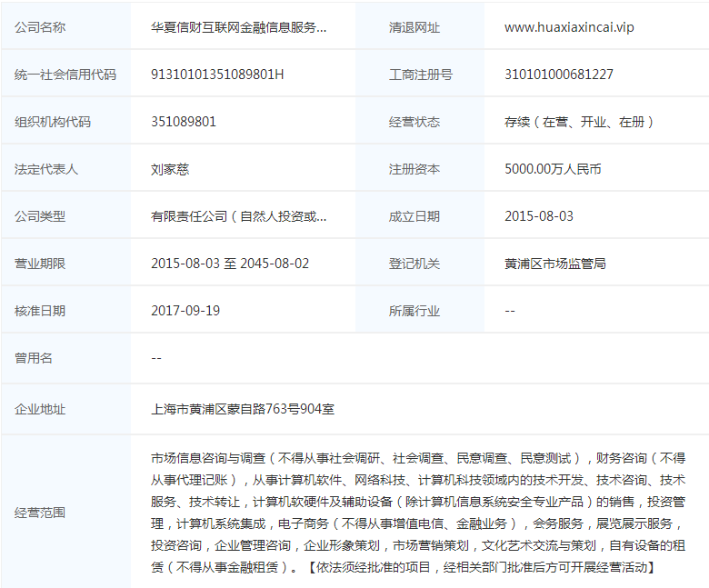Click the 经营范围 label
The width and height of the screenshot is (709, 588).
[x=40, y=513]
